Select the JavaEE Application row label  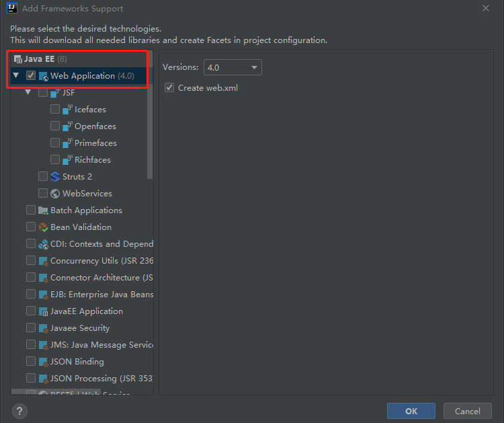87,311
